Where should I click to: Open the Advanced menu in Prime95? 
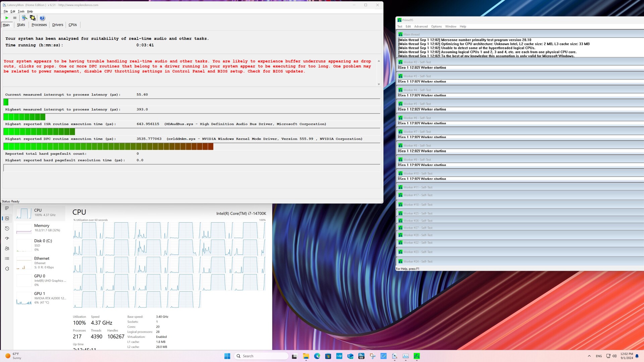[x=421, y=26]
